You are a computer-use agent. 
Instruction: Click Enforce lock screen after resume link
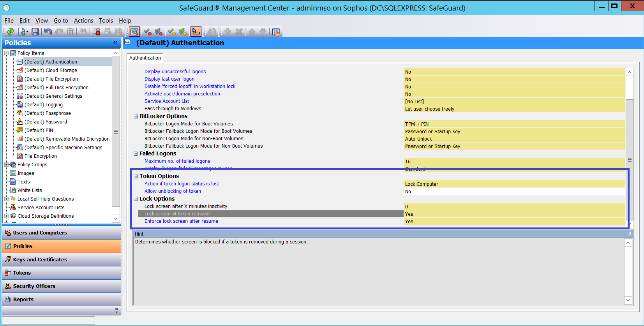181,221
